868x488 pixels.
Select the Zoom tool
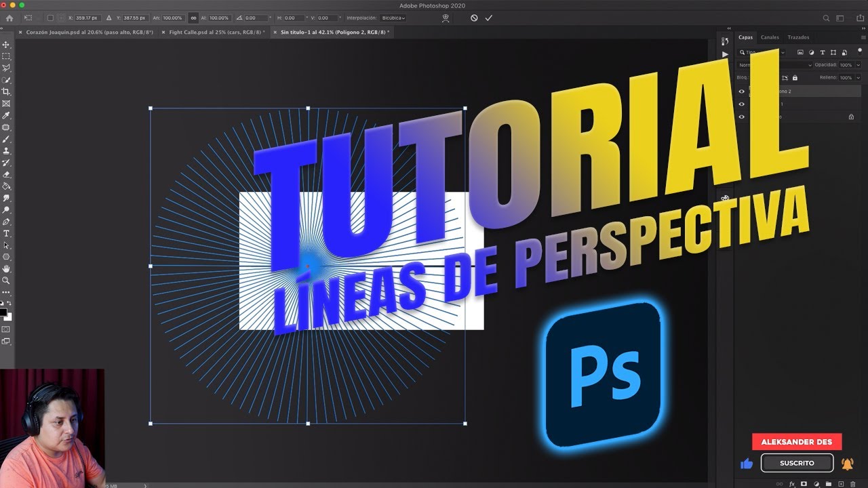point(6,280)
